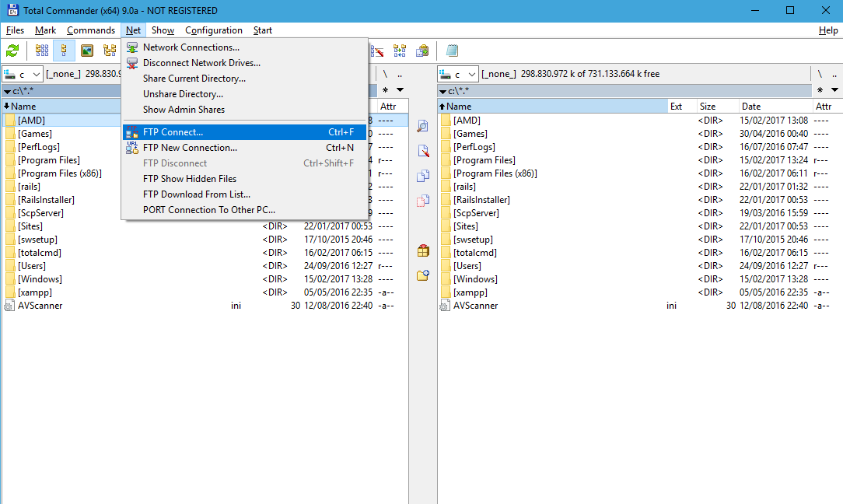Select AVScanner file in left panel
Screen dimensions: 843x504
tap(40, 306)
